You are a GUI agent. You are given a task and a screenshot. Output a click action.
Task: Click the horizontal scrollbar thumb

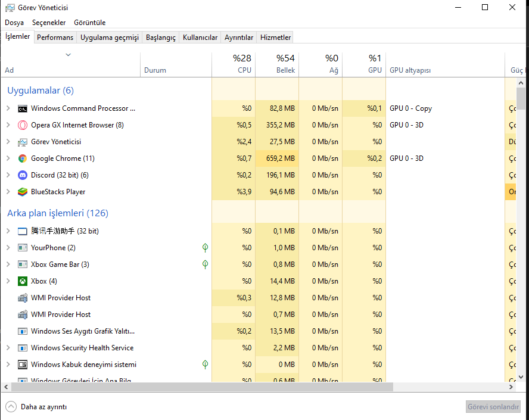click(x=202, y=387)
